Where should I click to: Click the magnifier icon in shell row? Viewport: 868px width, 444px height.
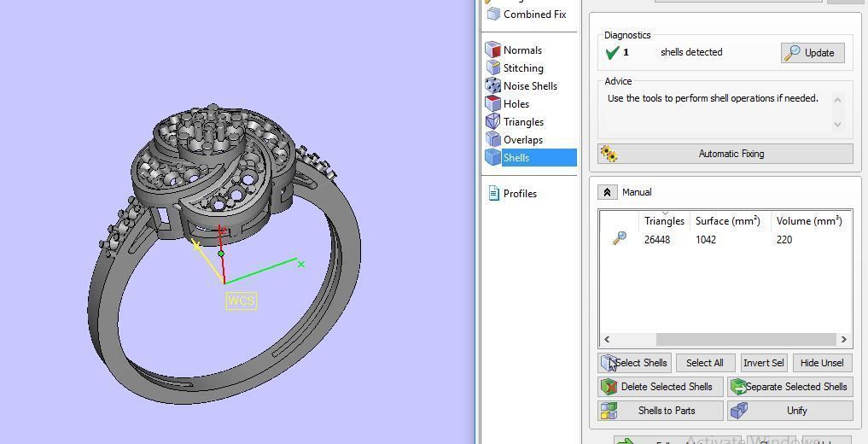(620, 238)
